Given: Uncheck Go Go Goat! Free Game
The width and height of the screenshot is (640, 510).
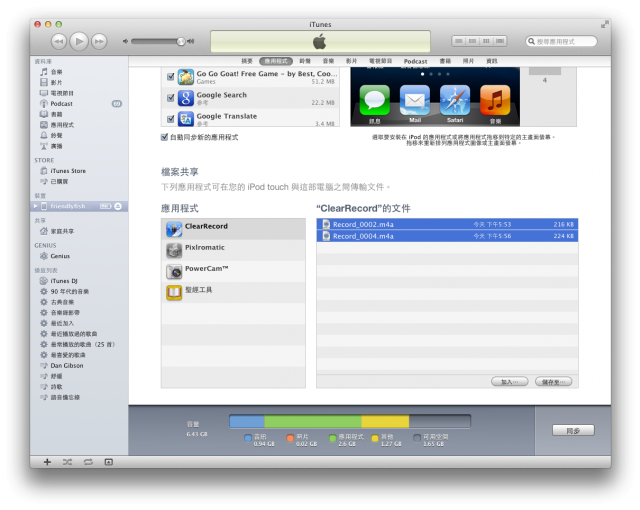Looking at the screenshot, I should [x=171, y=77].
